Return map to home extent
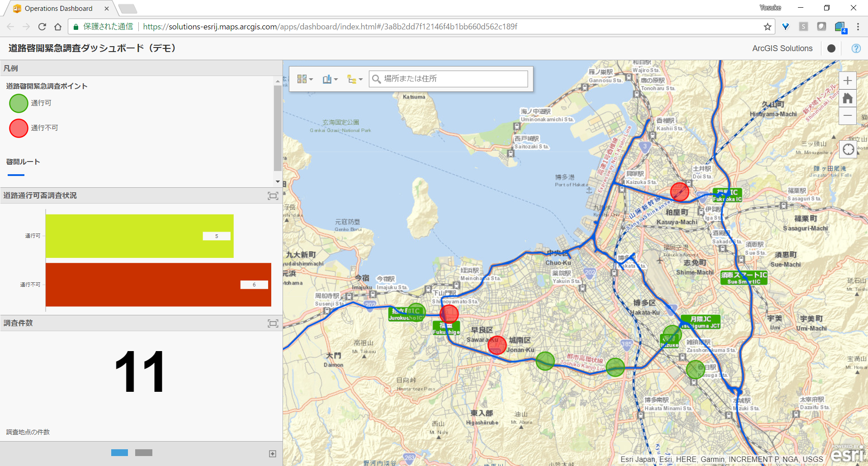This screenshot has height=466, width=868. coord(848,98)
